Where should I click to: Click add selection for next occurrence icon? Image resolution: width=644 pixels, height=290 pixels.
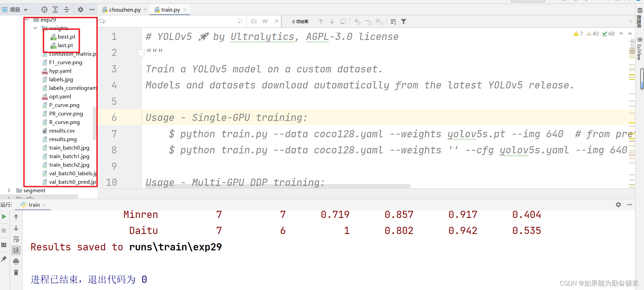[358, 22]
